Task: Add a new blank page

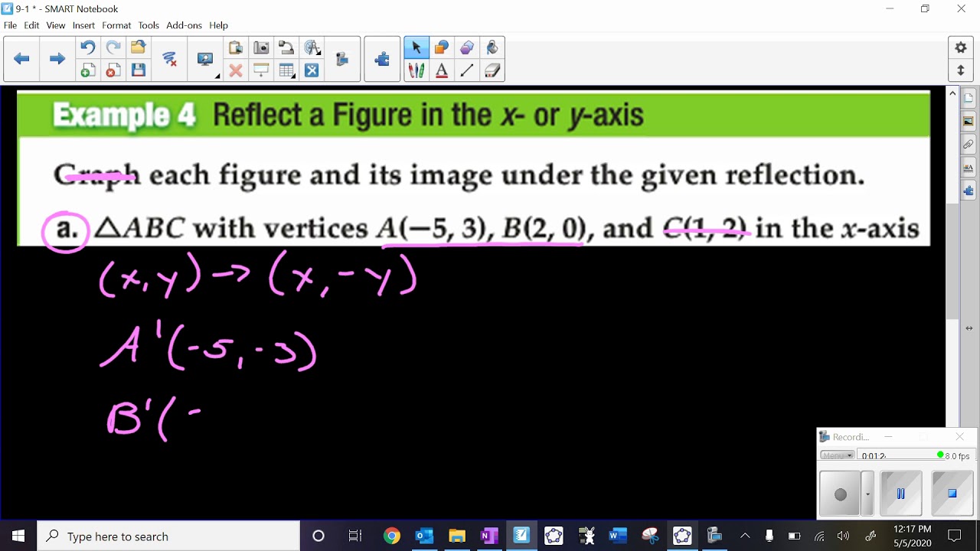Action: click(x=88, y=70)
